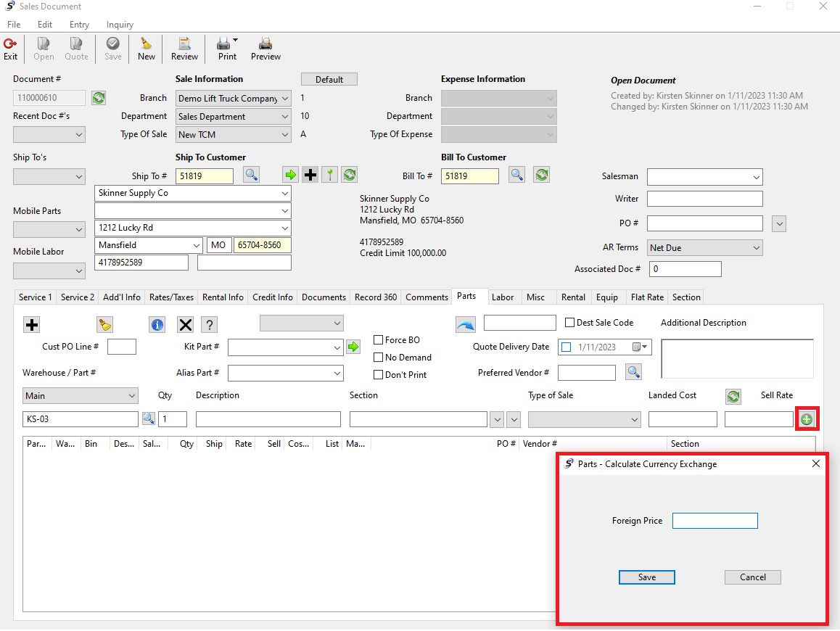Image resolution: width=840 pixels, height=631 pixels.
Task: Refresh Landed Cost green icon
Action: click(x=733, y=397)
